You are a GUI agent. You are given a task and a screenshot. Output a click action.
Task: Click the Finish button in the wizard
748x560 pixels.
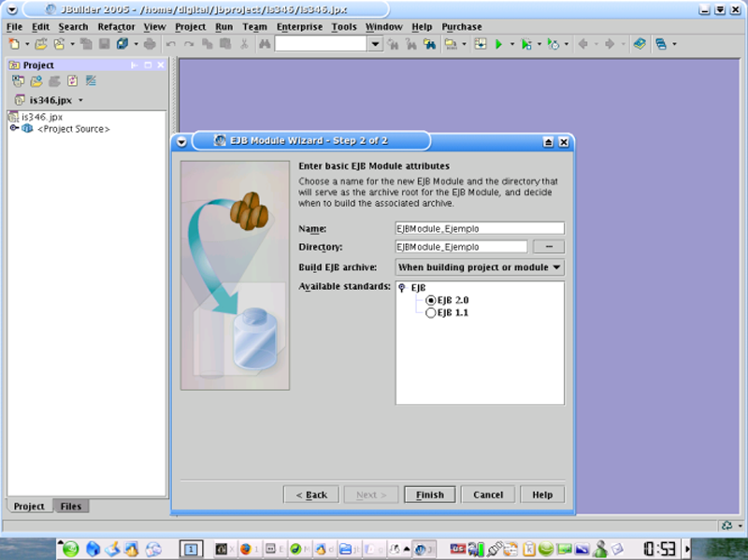click(430, 495)
